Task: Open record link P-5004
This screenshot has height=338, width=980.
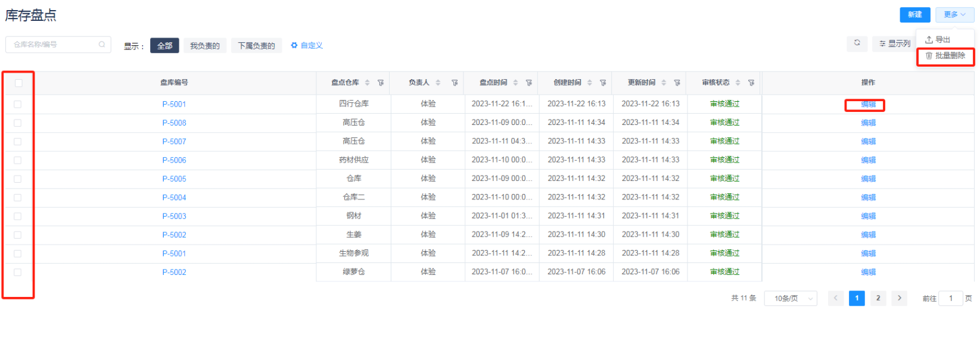Action: (x=174, y=198)
